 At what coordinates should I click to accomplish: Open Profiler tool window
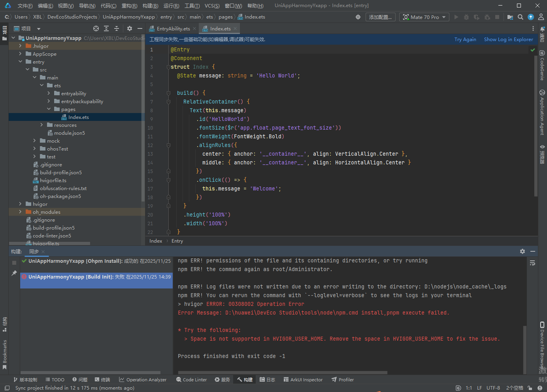[342, 380]
